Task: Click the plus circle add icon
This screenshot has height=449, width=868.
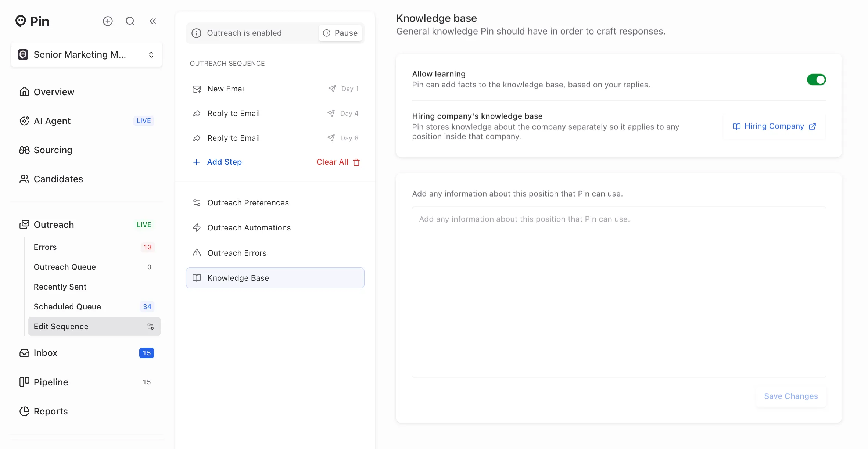Action: 108,21
